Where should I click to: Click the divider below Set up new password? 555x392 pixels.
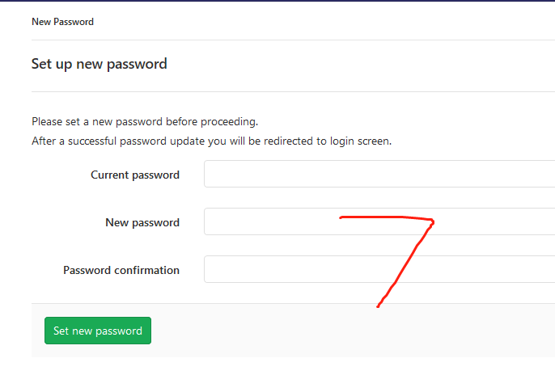coord(293,92)
